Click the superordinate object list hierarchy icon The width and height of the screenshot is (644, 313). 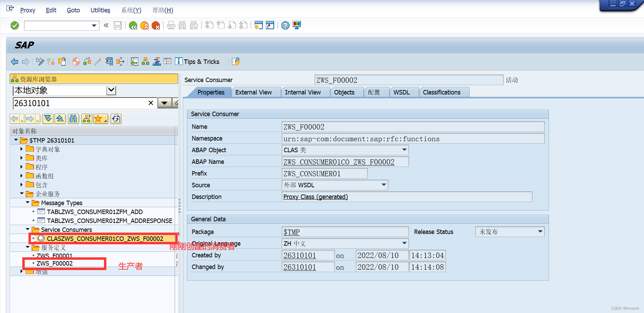pyautogui.click(x=87, y=119)
